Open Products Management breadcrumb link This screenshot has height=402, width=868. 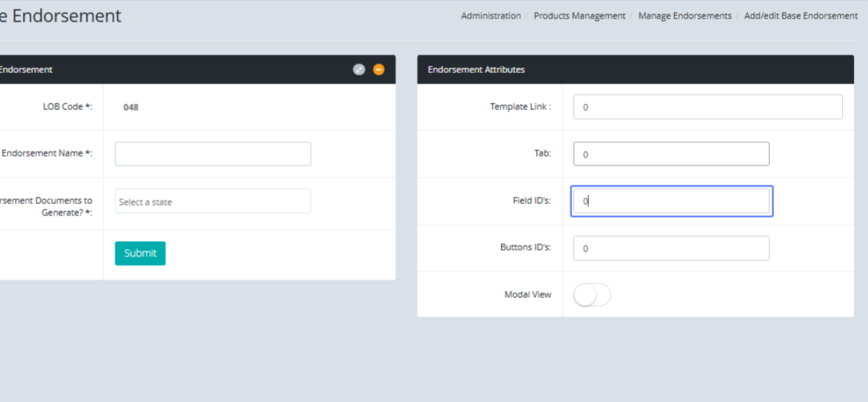pos(579,16)
